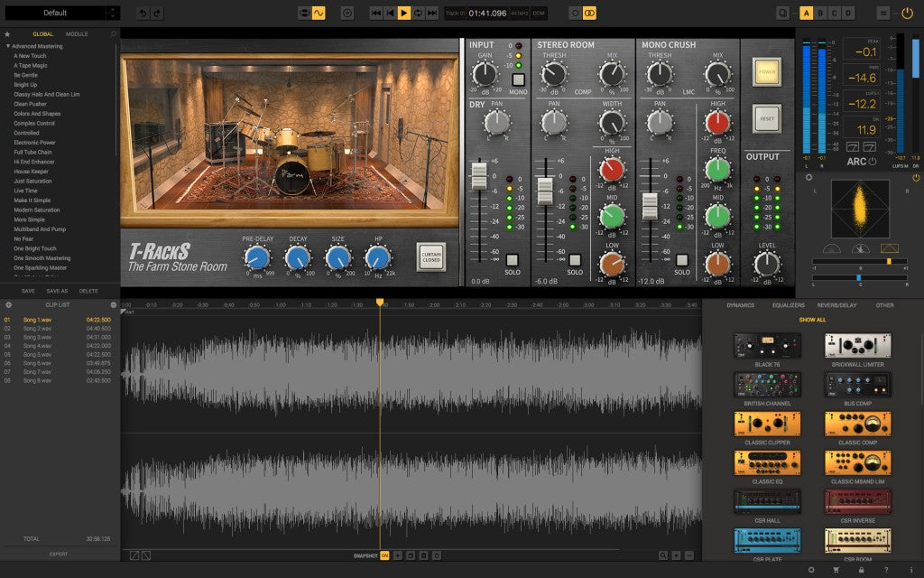
Task: Enable loop playback in the transport
Action: tap(419, 13)
